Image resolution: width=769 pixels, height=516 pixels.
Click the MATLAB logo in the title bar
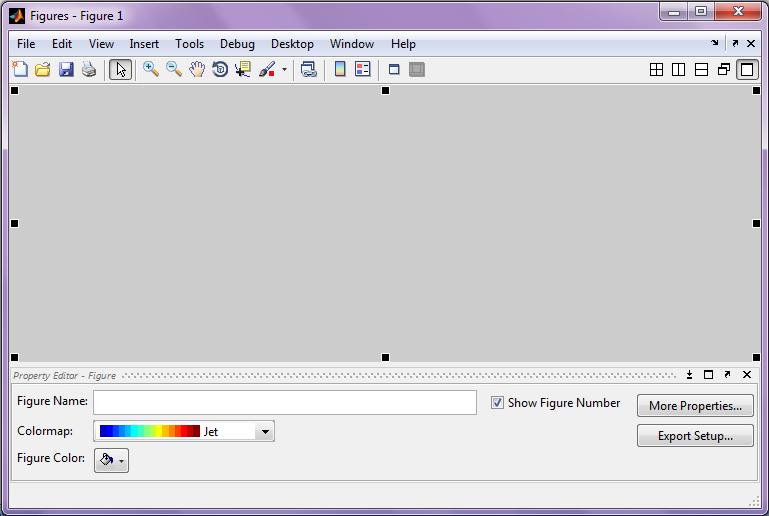[x=17, y=16]
